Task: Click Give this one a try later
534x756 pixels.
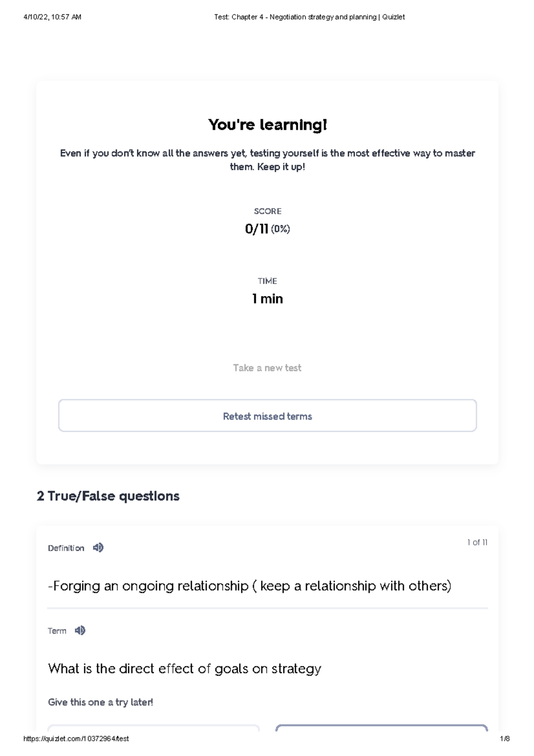Action: [101, 702]
